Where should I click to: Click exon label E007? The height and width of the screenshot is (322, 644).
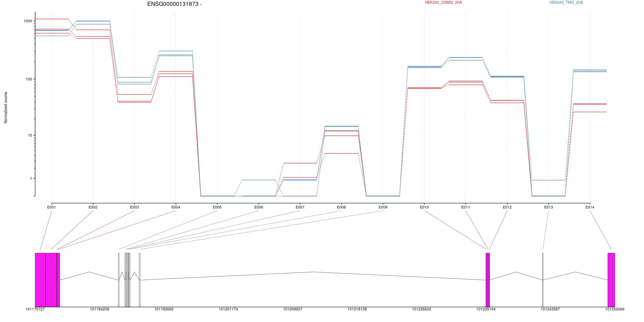tap(300, 207)
